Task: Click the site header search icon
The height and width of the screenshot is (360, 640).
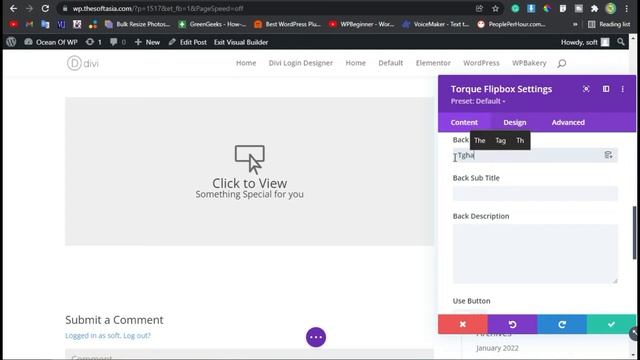Action: point(562,63)
